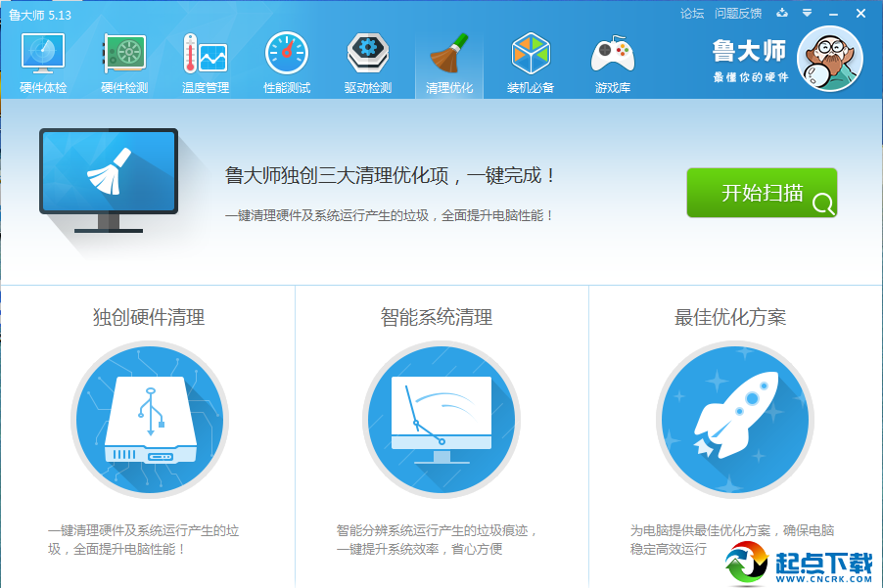Click the 鲁大师 mascot avatar
Image resolution: width=883 pixels, height=588 pixels.
(x=830, y=59)
